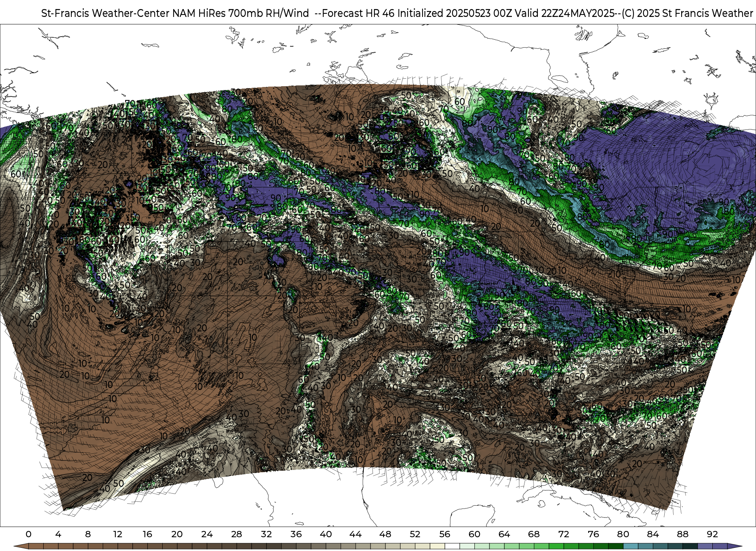The height and width of the screenshot is (551, 756).
Task: Click the colorbar tick label '40'
Action: point(326,534)
